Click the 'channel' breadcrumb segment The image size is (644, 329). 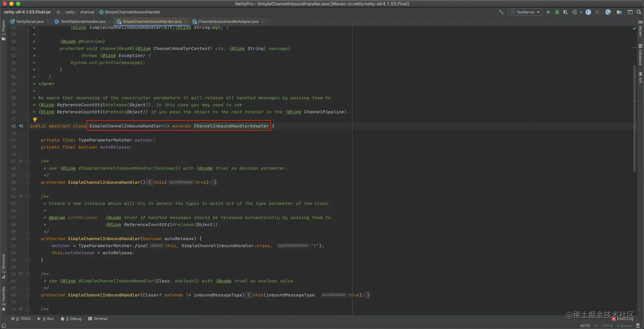[87, 12]
